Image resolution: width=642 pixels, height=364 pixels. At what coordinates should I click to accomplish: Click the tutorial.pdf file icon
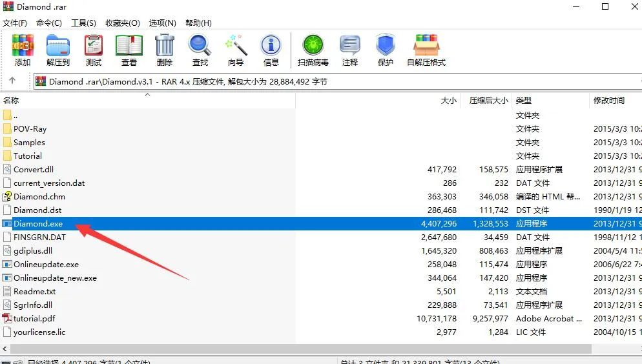click(x=7, y=318)
